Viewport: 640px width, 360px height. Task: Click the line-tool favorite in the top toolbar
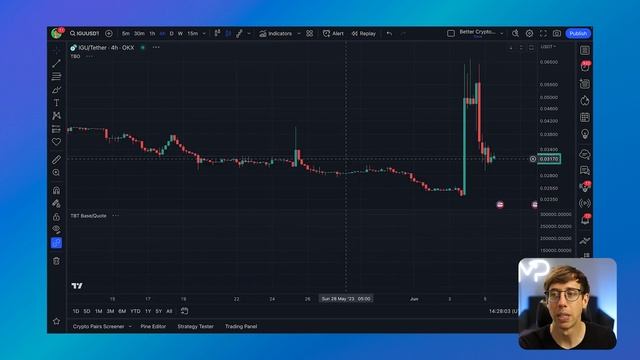(239, 33)
